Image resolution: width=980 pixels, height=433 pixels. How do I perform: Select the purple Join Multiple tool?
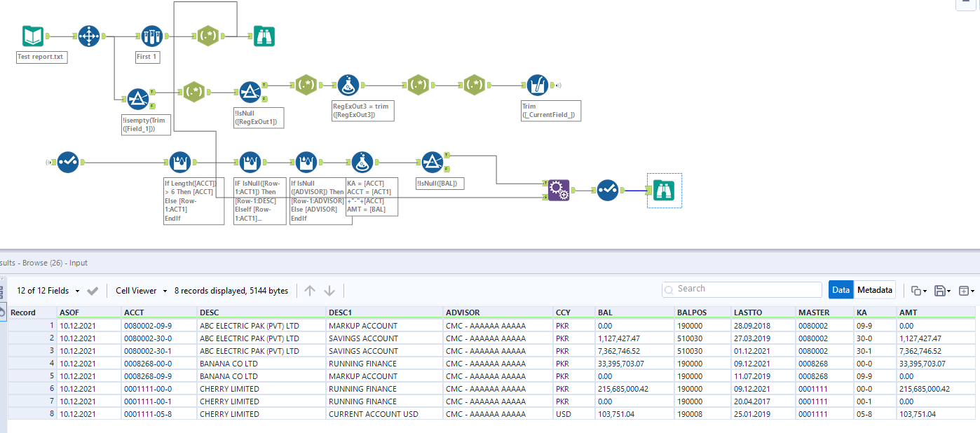[x=559, y=190]
